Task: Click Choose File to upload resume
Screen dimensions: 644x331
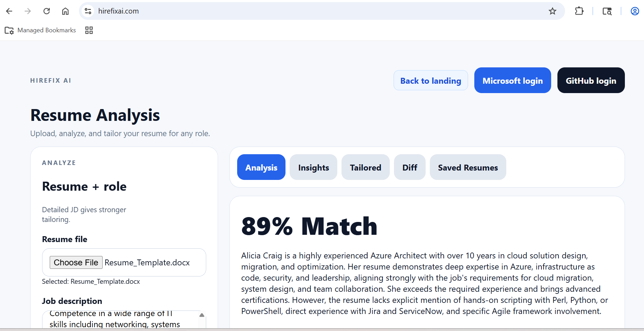Action: (76, 263)
